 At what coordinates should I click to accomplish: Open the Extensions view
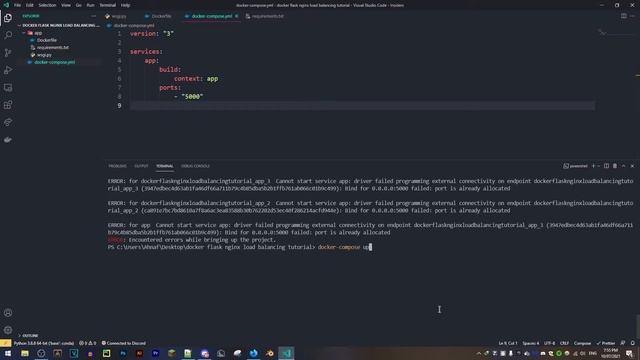(8, 105)
